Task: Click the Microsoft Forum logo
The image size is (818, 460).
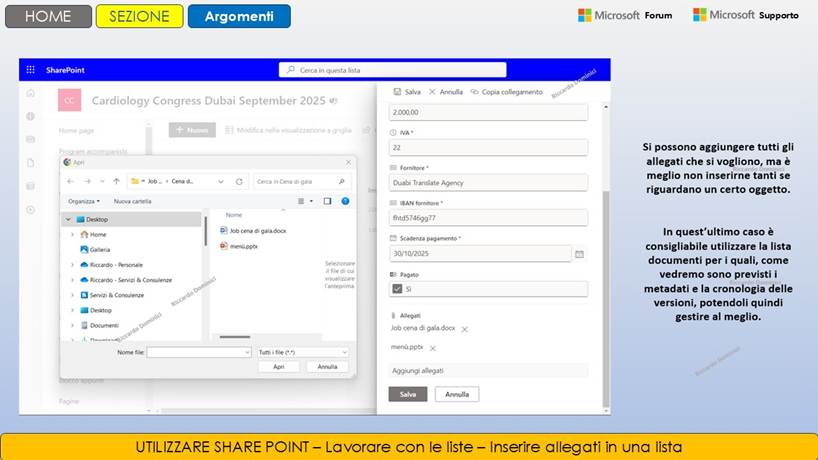Action: coord(625,15)
